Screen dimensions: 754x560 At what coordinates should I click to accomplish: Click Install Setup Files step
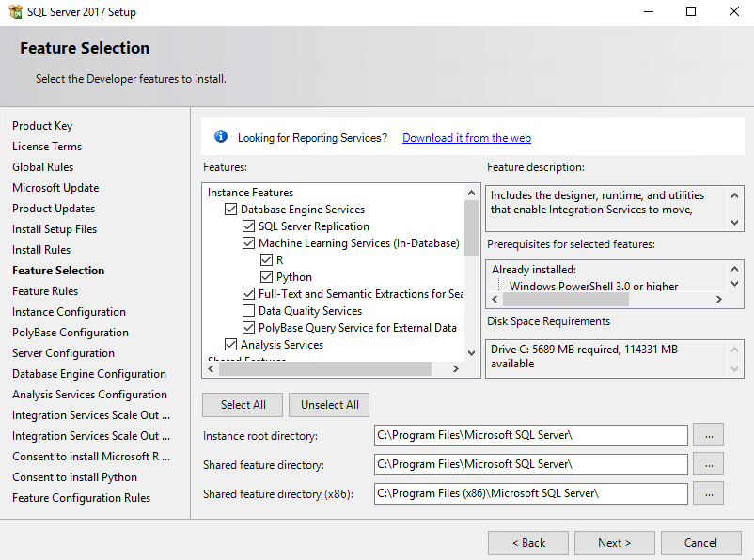[x=55, y=229]
